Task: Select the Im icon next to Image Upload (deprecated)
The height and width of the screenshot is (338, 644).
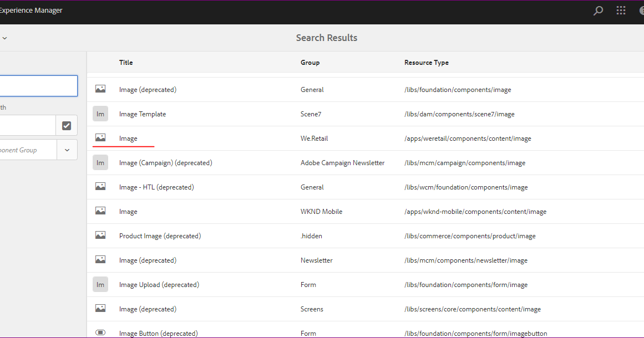Action: pyautogui.click(x=100, y=284)
